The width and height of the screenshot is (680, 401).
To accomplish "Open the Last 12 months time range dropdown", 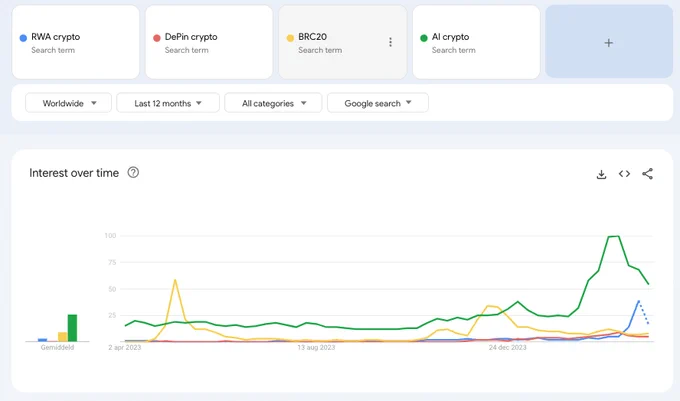I will click(x=168, y=103).
